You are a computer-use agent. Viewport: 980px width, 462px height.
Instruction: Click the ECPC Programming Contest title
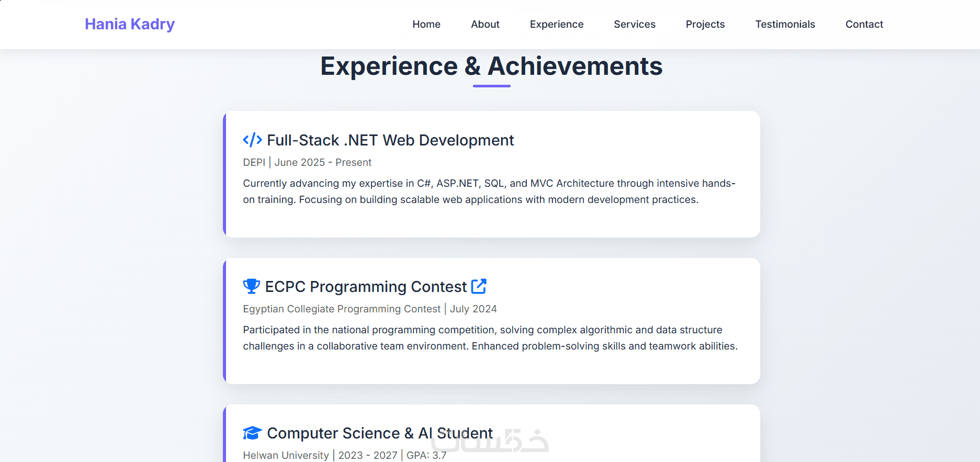click(x=366, y=287)
